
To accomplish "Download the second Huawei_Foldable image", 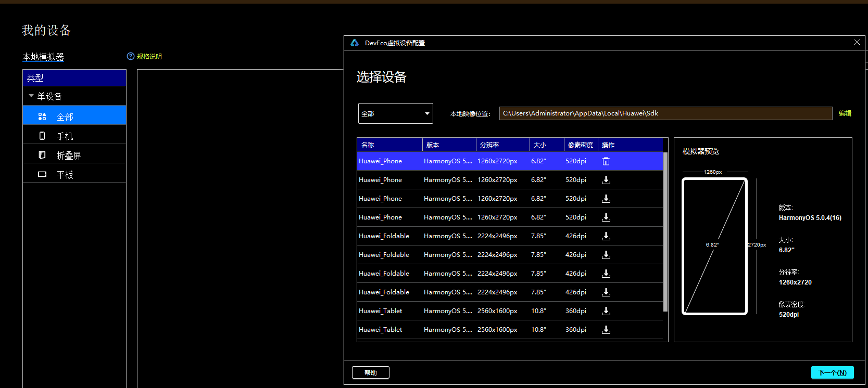I will (606, 255).
